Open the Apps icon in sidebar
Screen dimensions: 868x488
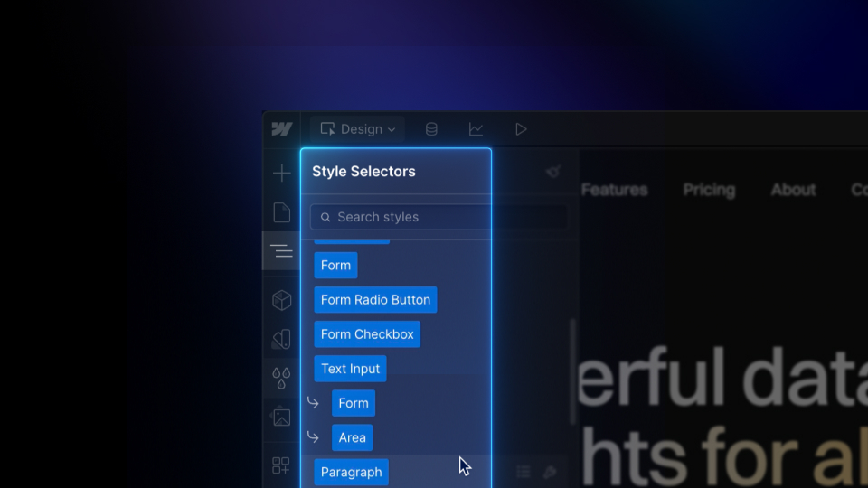(281, 465)
